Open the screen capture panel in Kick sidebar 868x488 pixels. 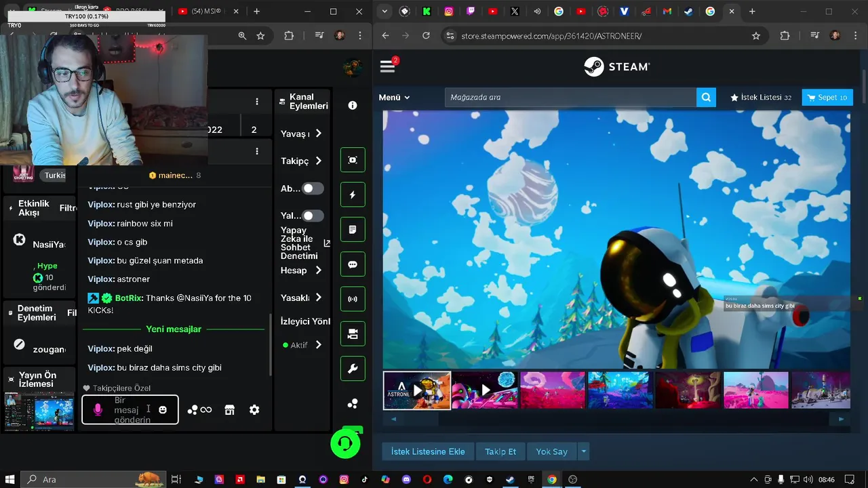coord(353,160)
